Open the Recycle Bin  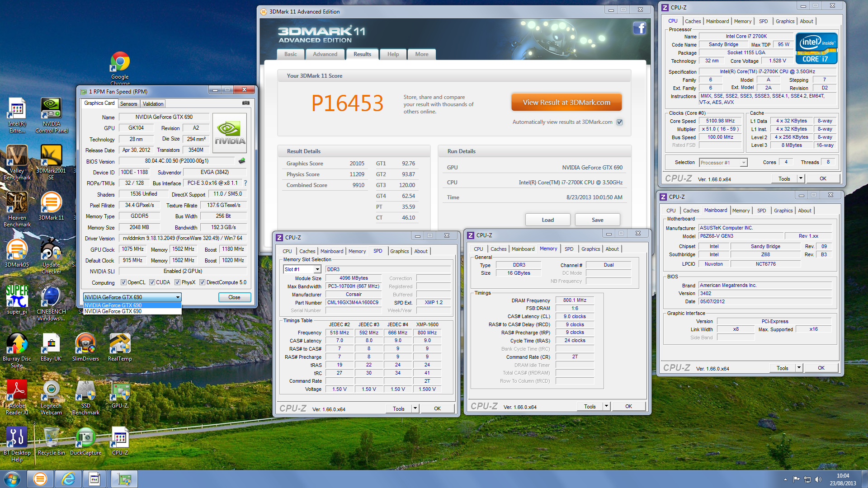tap(51, 441)
